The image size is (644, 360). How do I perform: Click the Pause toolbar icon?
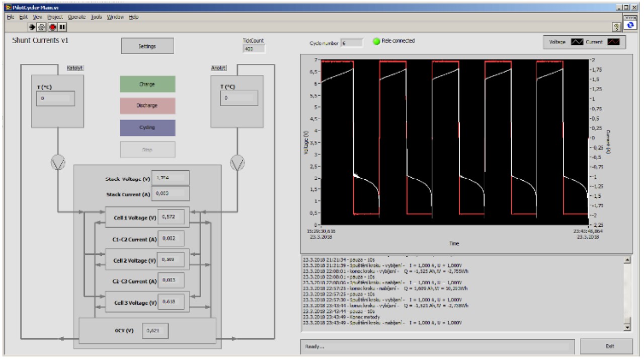pos(62,27)
